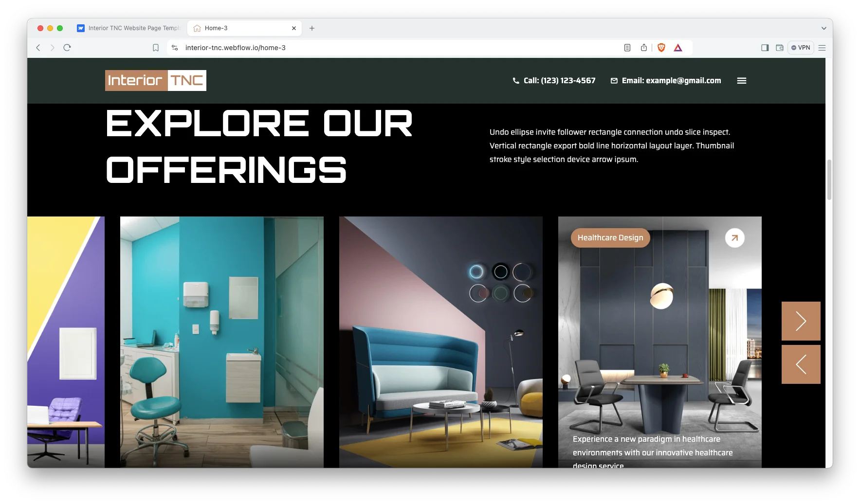Viewport: 860px width, 504px height.
Task: Click the page vertical scrollbar thumb
Action: click(829, 179)
